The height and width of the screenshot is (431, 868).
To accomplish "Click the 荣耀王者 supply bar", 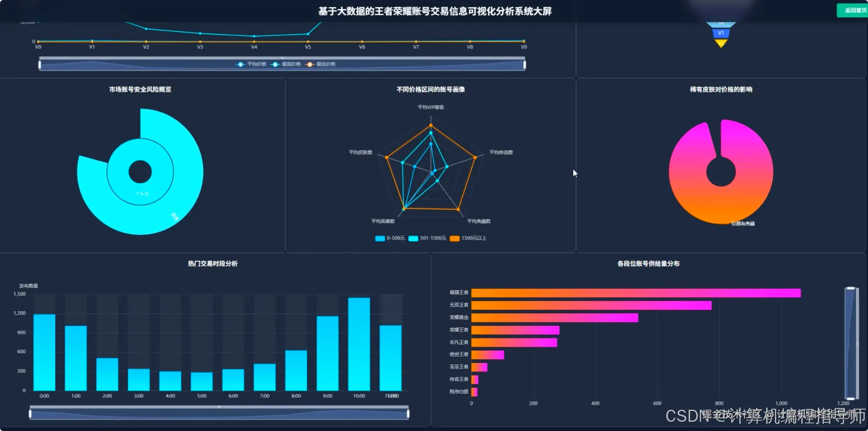I will coord(515,330).
